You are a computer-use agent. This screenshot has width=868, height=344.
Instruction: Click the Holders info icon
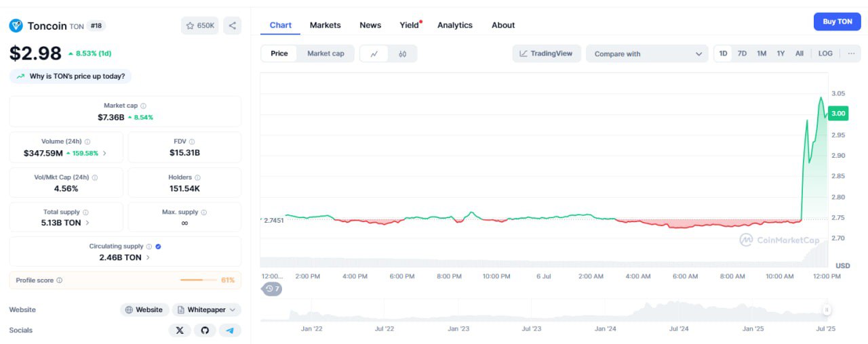click(x=198, y=177)
